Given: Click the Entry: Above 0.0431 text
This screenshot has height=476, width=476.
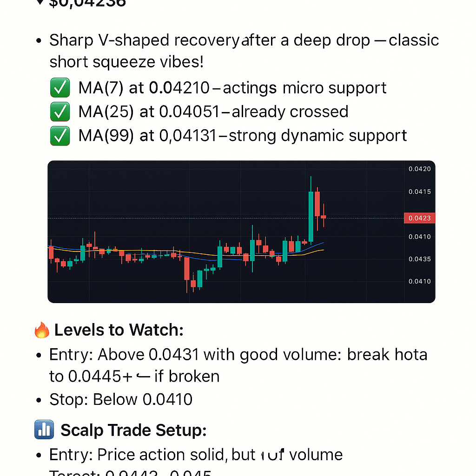Looking at the screenshot, I should (x=124, y=355).
